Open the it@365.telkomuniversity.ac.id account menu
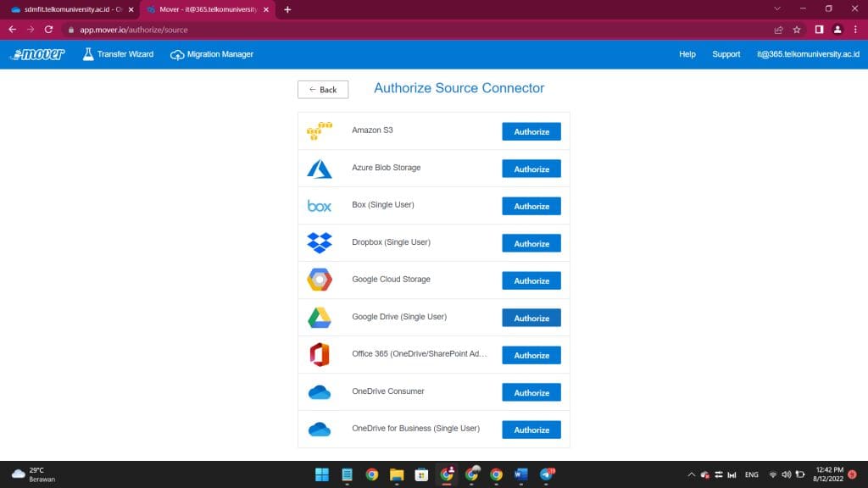Screen dimensions: 868x488 [x=808, y=54]
